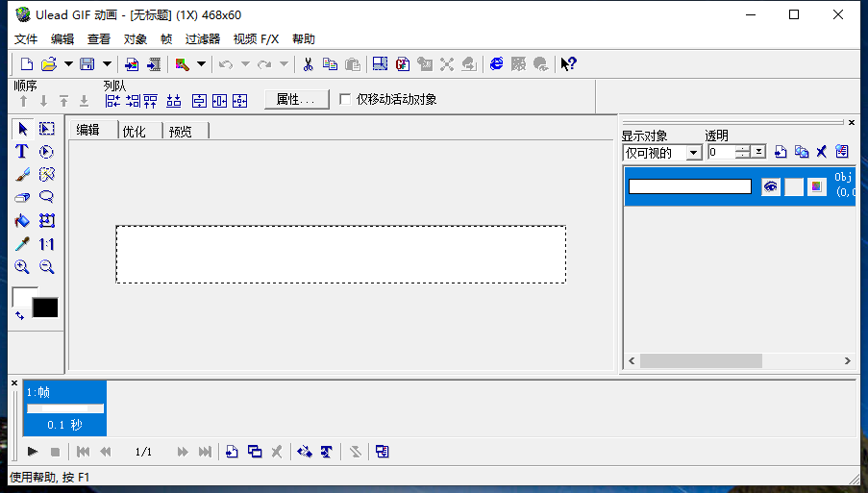The height and width of the screenshot is (493, 868).
Task: Create a new file with the New icon
Action: coord(26,64)
